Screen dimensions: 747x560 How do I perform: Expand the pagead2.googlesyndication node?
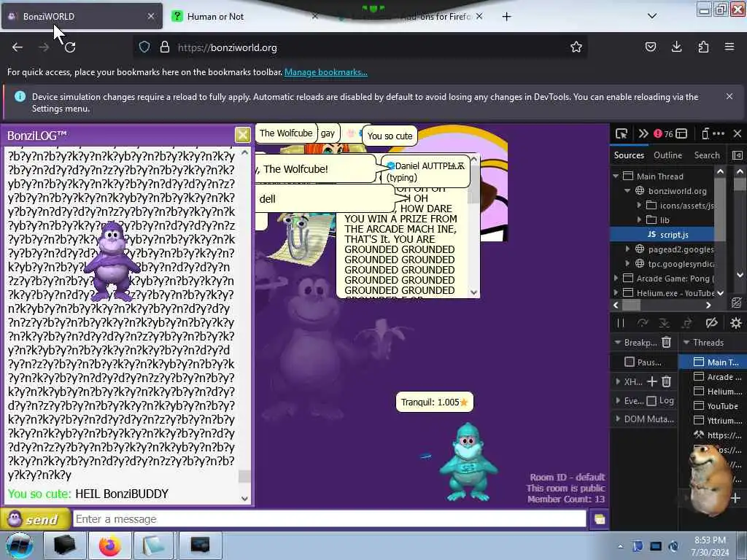(x=627, y=249)
